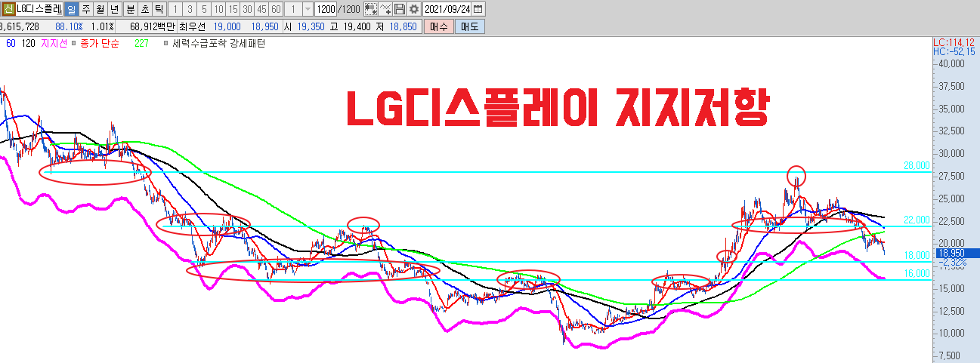This screenshot has width=980, height=363.
Task: Open the calendar date picker icon
Action: pyautogui.click(x=478, y=10)
